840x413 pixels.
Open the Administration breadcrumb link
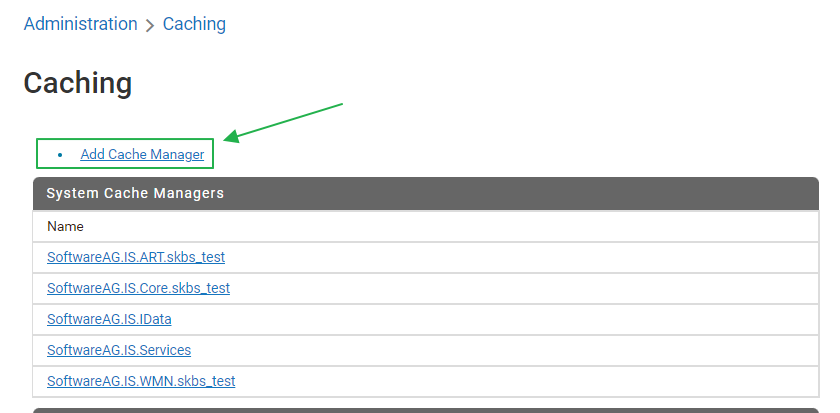coord(80,24)
